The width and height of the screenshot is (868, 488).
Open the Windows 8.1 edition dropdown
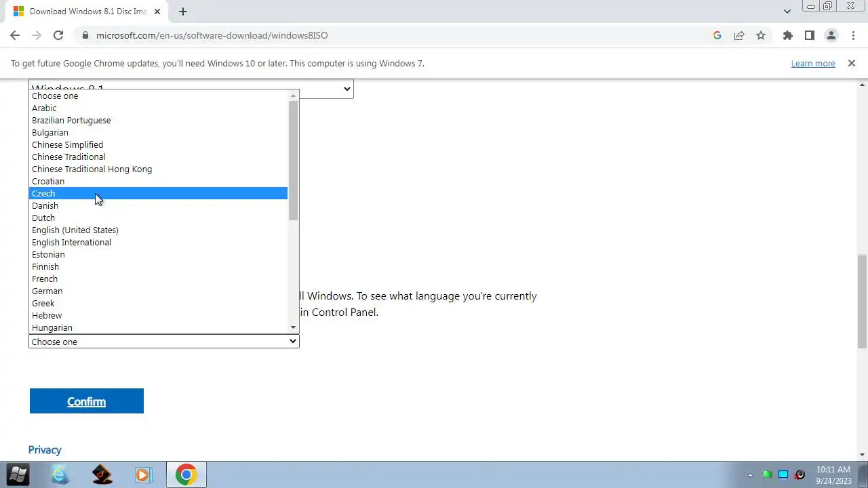(191, 89)
